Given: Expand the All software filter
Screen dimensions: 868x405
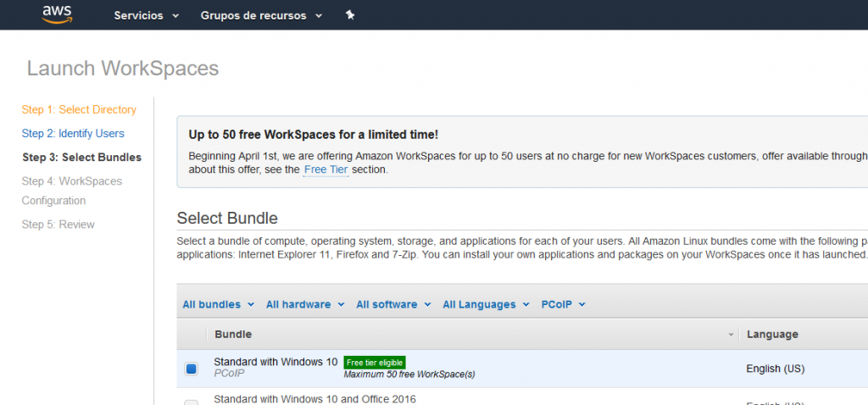Looking at the screenshot, I should pyautogui.click(x=393, y=304).
